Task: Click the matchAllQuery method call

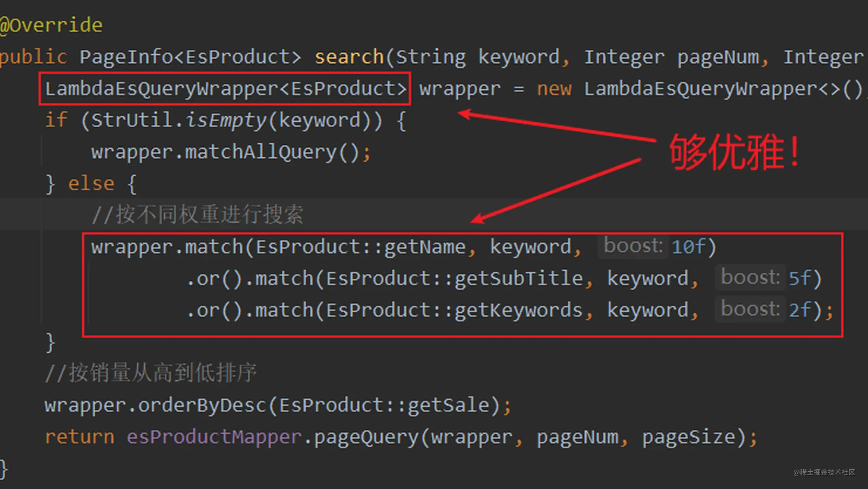Action: pos(260,152)
